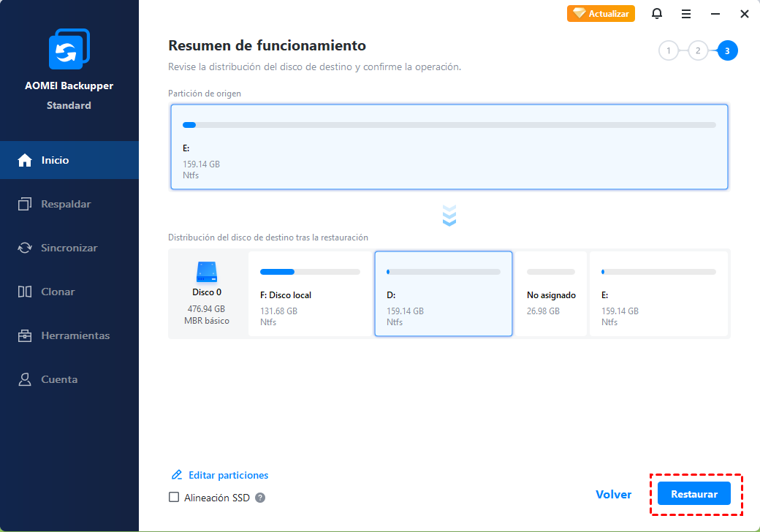Enable the Alineación SSD checkbox
This screenshot has height=532, width=760.
174,498
